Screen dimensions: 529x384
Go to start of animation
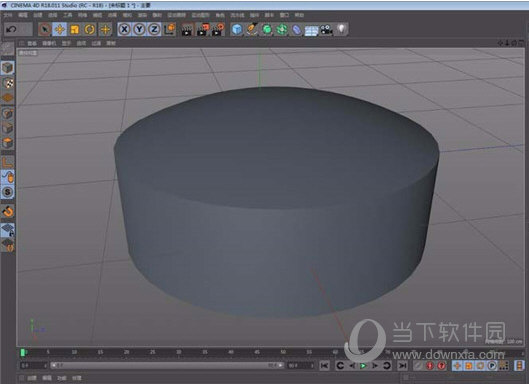(x=325, y=366)
